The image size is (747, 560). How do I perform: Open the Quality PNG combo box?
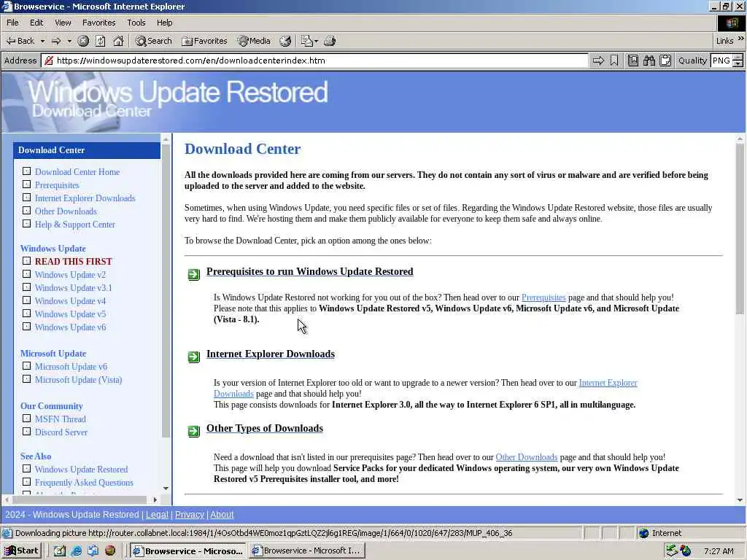coord(726,61)
